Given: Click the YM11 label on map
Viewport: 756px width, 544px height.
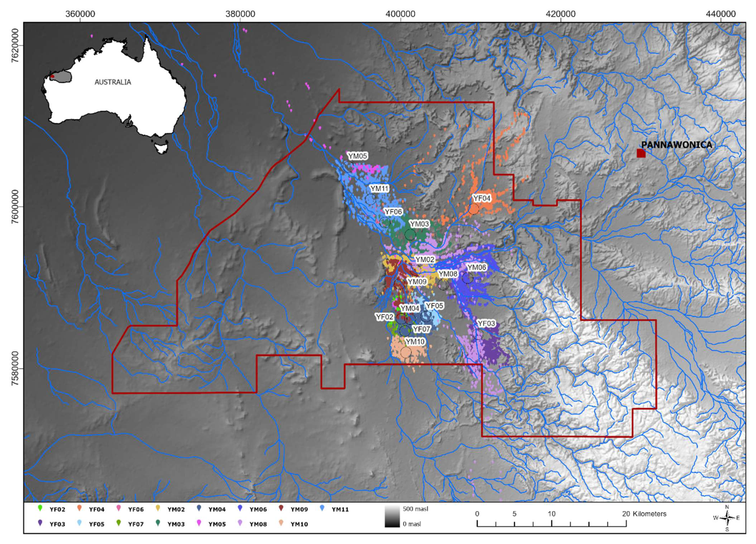Looking at the screenshot, I should pos(380,189).
